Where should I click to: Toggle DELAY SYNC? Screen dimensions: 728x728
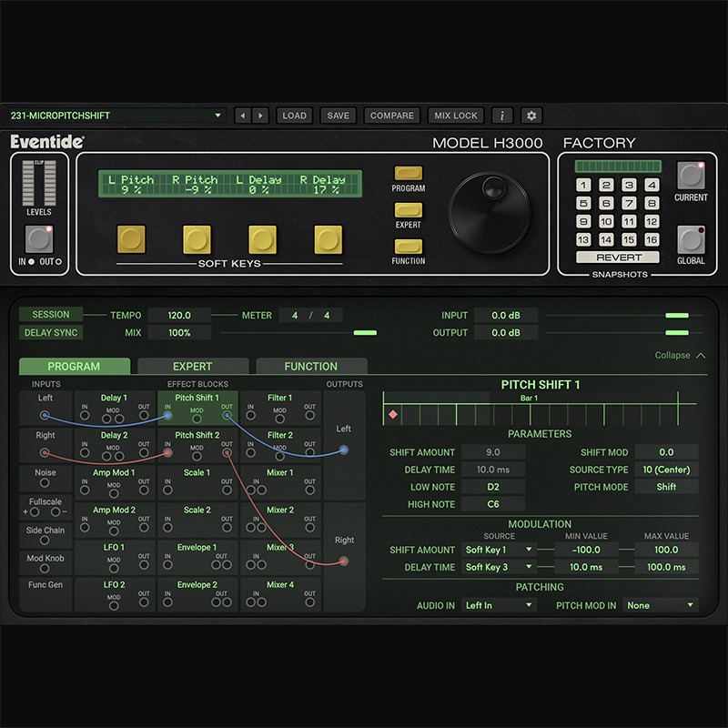(51, 332)
